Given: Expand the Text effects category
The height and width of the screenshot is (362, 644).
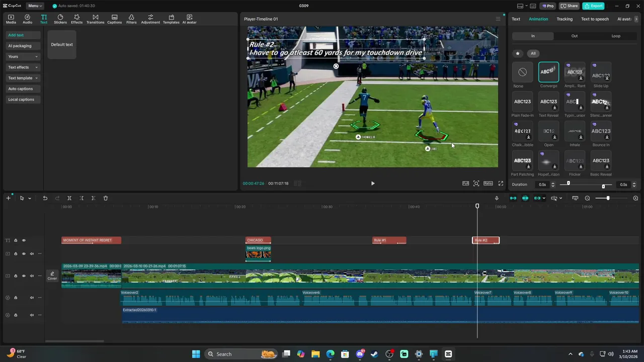Looking at the screenshot, I should [x=23, y=67].
